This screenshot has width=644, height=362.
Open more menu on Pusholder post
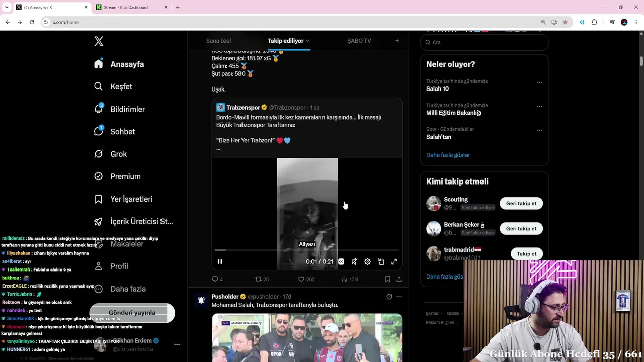click(x=399, y=297)
